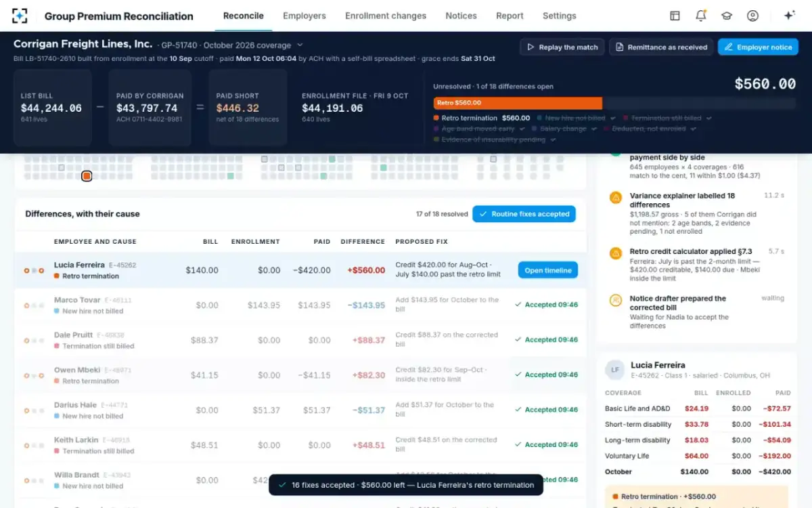Click the Replay the match button
The height and width of the screenshot is (508, 812).
click(562, 47)
